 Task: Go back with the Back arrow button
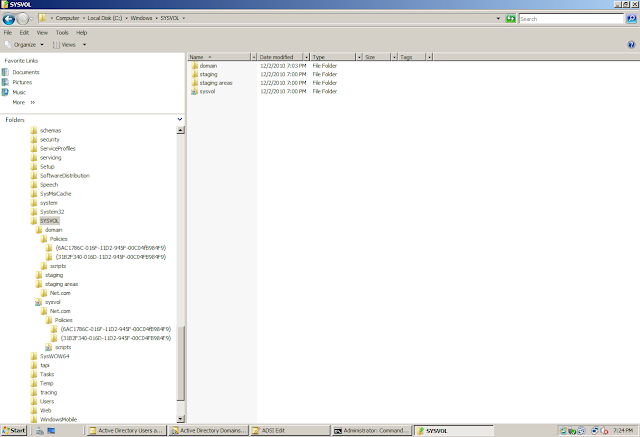point(9,19)
